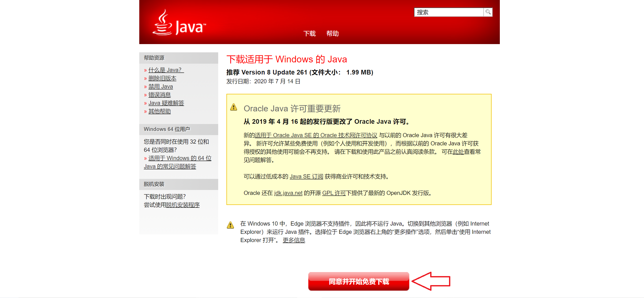The height and width of the screenshot is (298, 644).
Task: Click the Java logo in the header
Action: click(179, 23)
